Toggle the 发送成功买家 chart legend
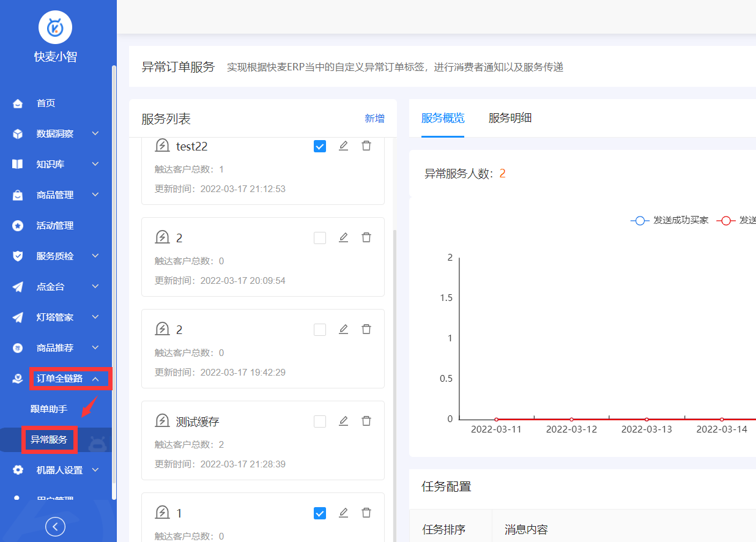 pyautogui.click(x=669, y=220)
